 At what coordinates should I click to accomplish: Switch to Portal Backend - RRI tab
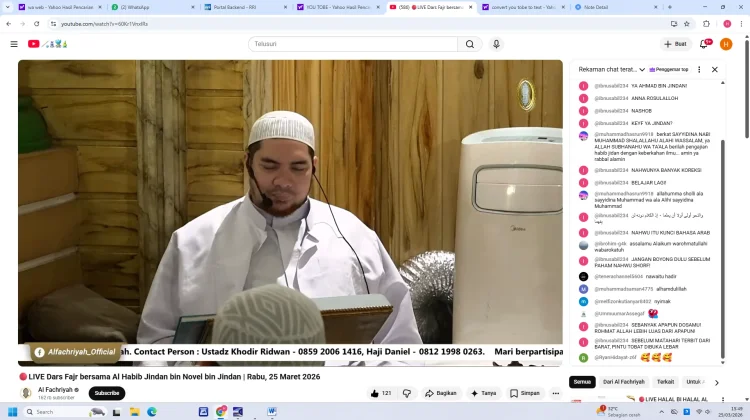click(x=245, y=7)
